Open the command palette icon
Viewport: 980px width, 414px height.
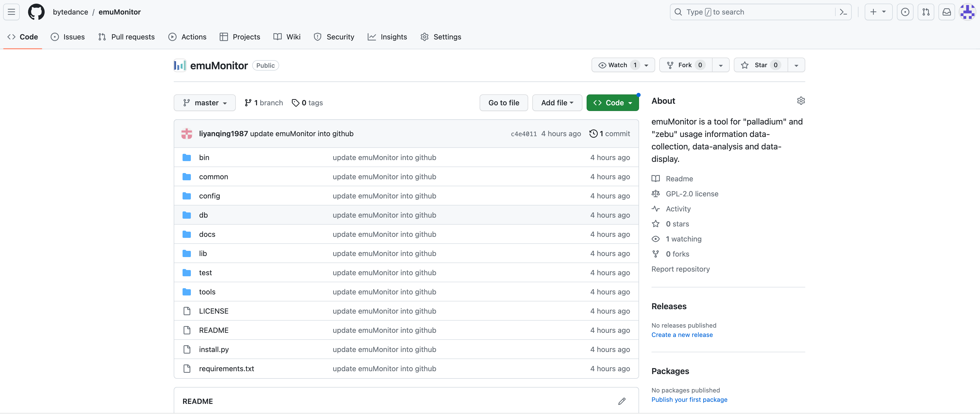(843, 12)
